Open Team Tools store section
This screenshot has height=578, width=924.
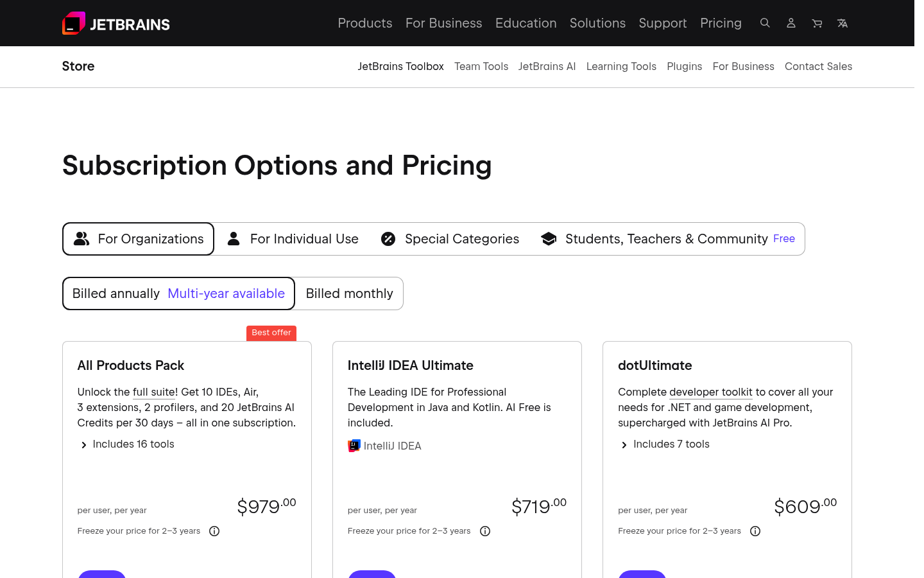tap(481, 66)
